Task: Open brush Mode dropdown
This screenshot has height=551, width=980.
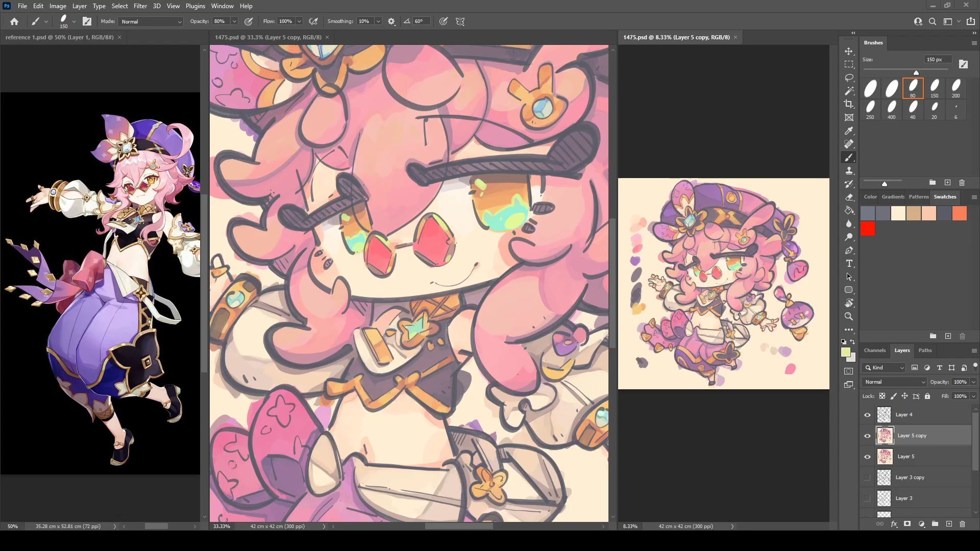Action: (151, 21)
